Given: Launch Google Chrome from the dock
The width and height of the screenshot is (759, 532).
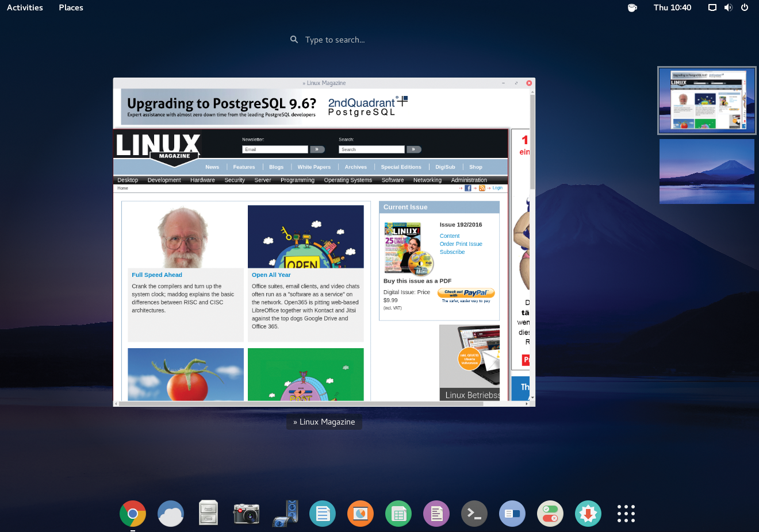Looking at the screenshot, I should coord(133,513).
